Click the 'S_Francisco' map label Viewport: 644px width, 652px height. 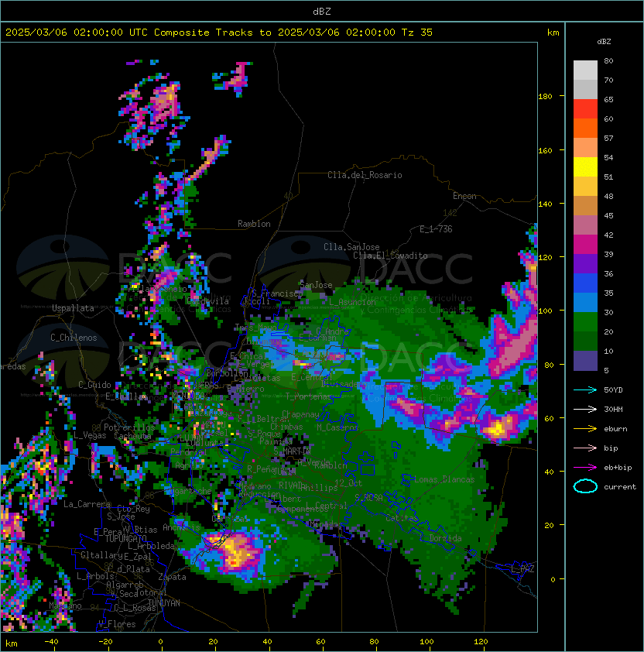click(x=277, y=293)
